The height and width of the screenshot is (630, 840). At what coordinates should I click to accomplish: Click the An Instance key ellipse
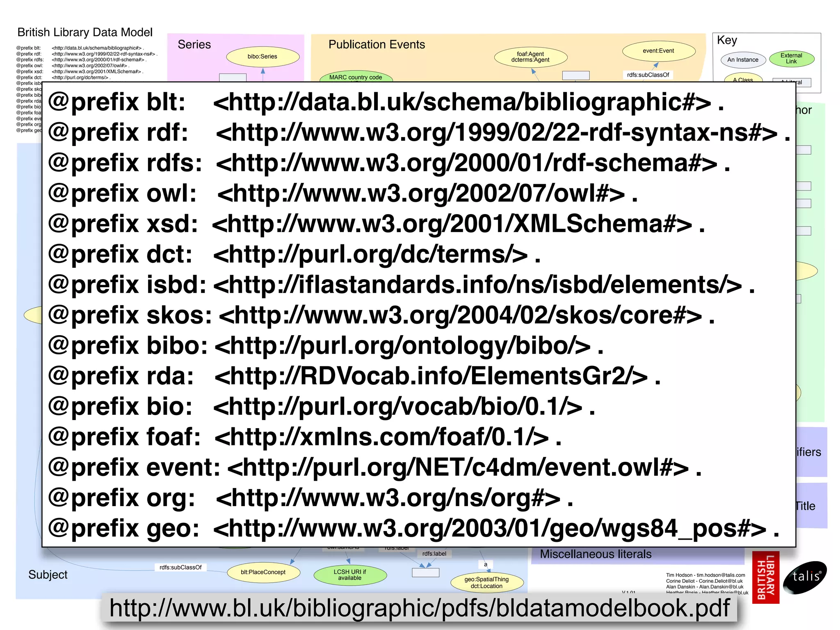[x=743, y=60]
